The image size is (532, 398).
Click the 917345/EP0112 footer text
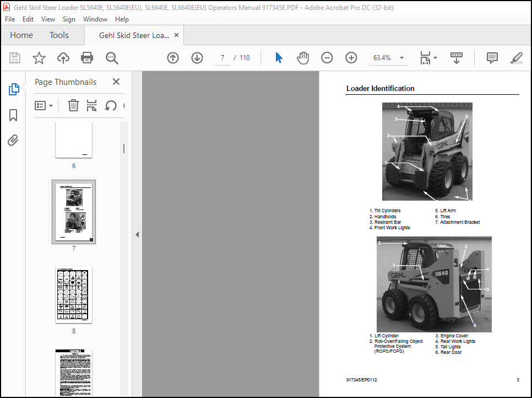(x=361, y=380)
